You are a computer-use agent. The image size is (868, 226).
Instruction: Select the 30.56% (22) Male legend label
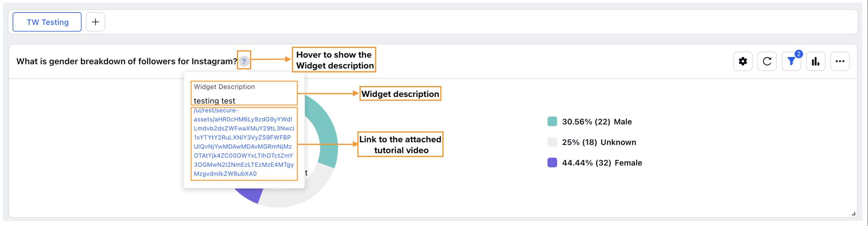point(597,122)
